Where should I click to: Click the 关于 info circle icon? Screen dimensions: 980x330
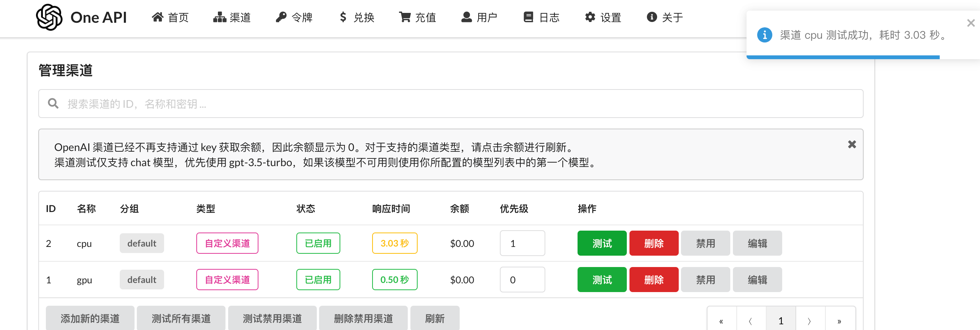click(x=652, y=17)
